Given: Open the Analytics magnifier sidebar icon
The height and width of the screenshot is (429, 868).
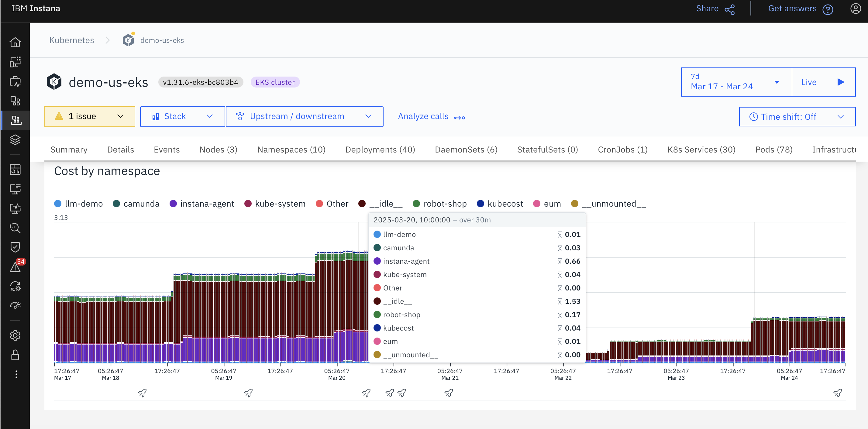Looking at the screenshot, I should click(x=15, y=228).
